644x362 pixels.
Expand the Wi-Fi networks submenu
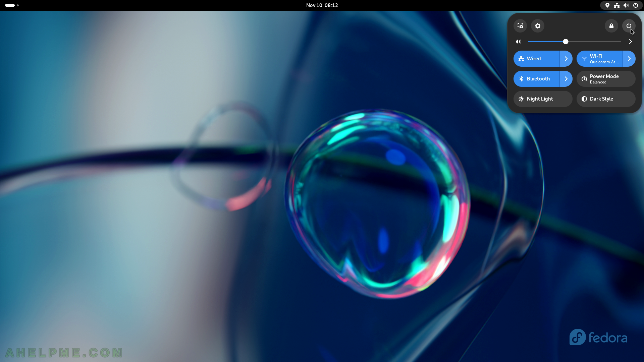point(629,59)
